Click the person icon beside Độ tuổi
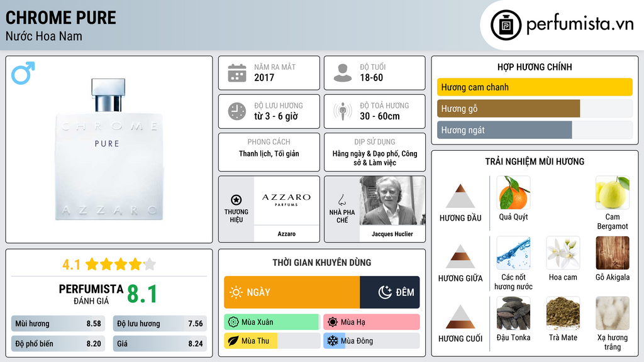Image resolution: width=644 pixels, height=362 pixels. tap(343, 73)
